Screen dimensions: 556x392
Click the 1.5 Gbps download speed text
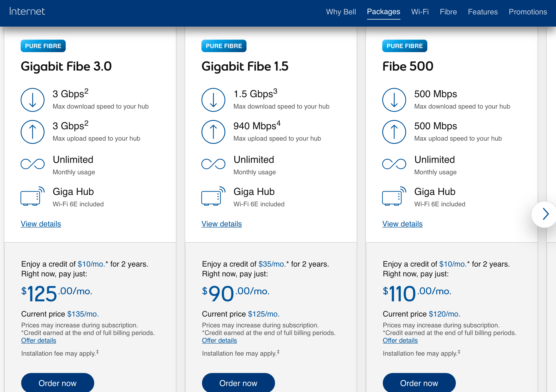pos(255,94)
